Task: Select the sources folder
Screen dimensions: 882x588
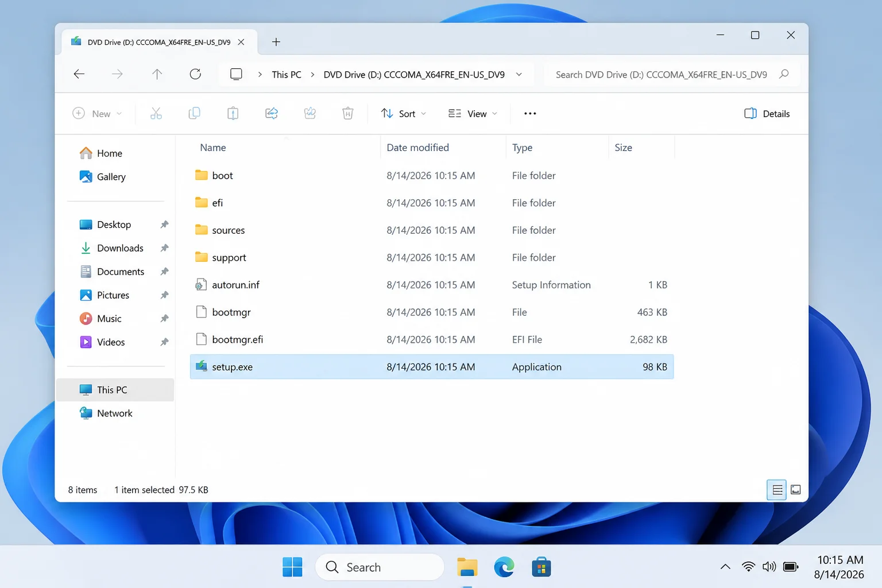Action: (x=432, y=230)
